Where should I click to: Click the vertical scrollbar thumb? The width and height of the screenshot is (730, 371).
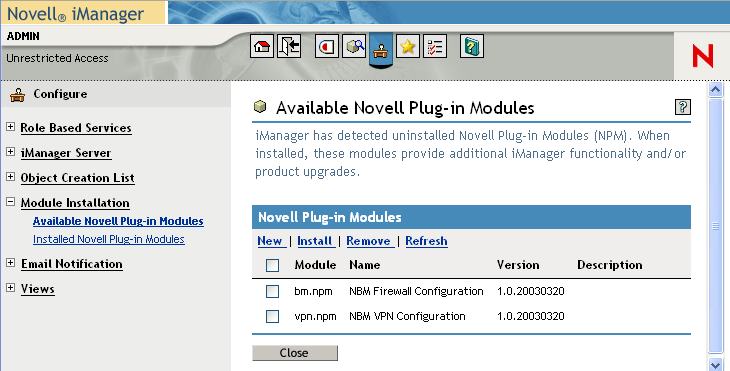pyautogui.click(x=716, y=226)
